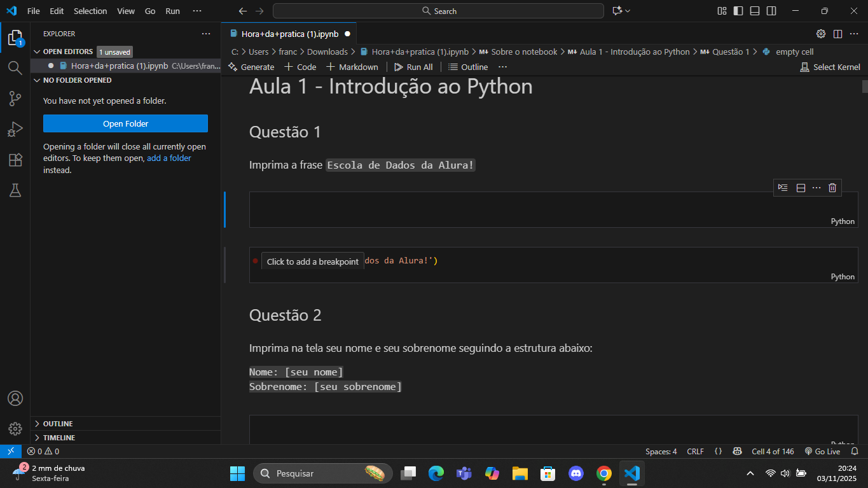Expand the OUTLINE section
This screenshot has width=868, height=488.
tap(57, 423)
